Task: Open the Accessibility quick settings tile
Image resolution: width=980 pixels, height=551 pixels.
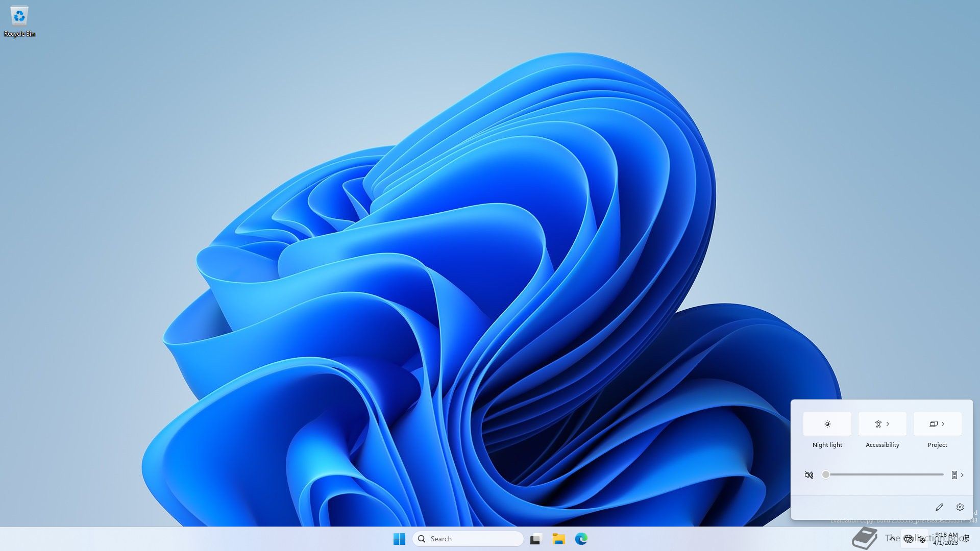Action: coord(882,424)
